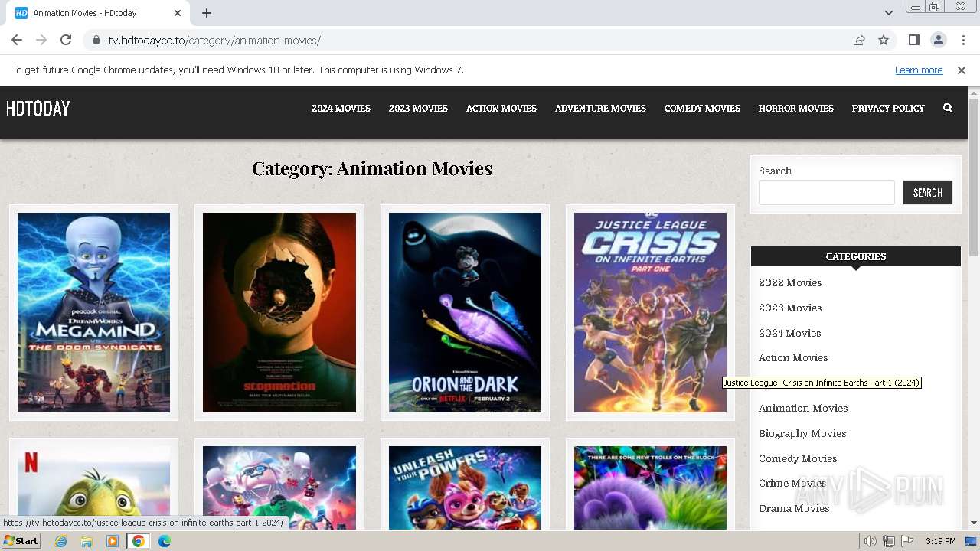Open the volume control in system tray

(871, 541)
